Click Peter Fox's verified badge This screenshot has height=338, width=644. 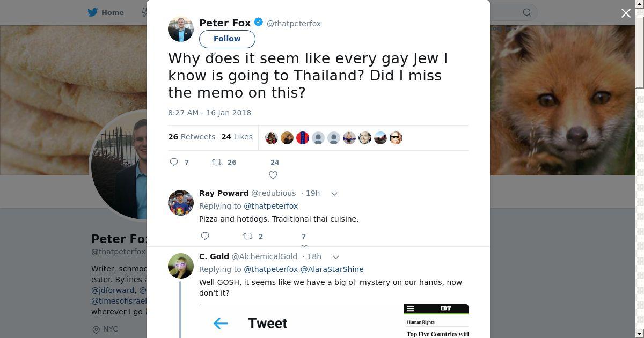click(259, 23)
